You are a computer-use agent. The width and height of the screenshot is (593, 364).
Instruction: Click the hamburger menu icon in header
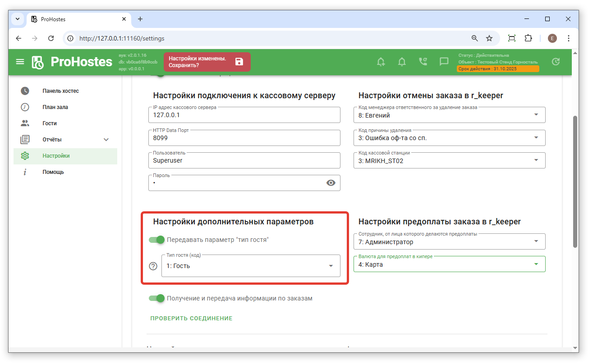pos(20,62)
